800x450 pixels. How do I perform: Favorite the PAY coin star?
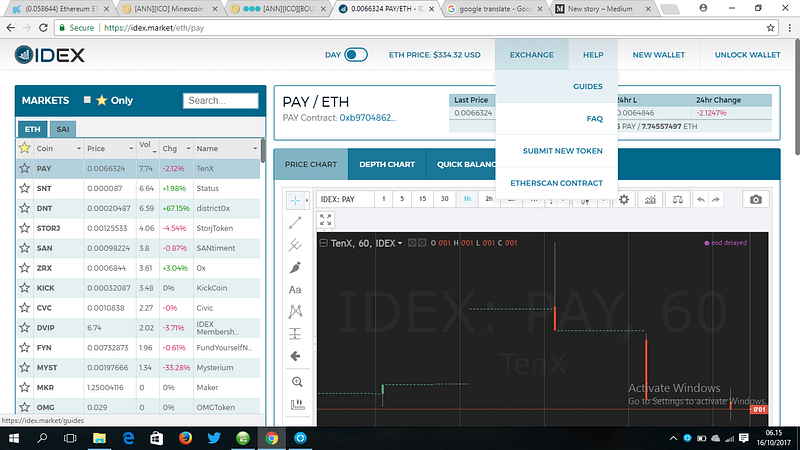point(24,168)
